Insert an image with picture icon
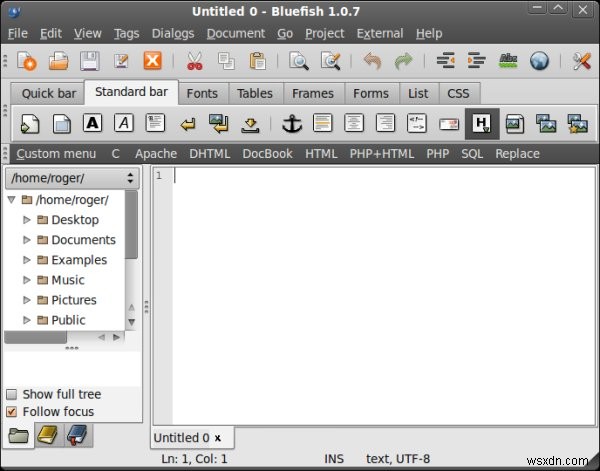Image resolution: width=600 pixels, height=471 pixels. (x=515, y=124)
